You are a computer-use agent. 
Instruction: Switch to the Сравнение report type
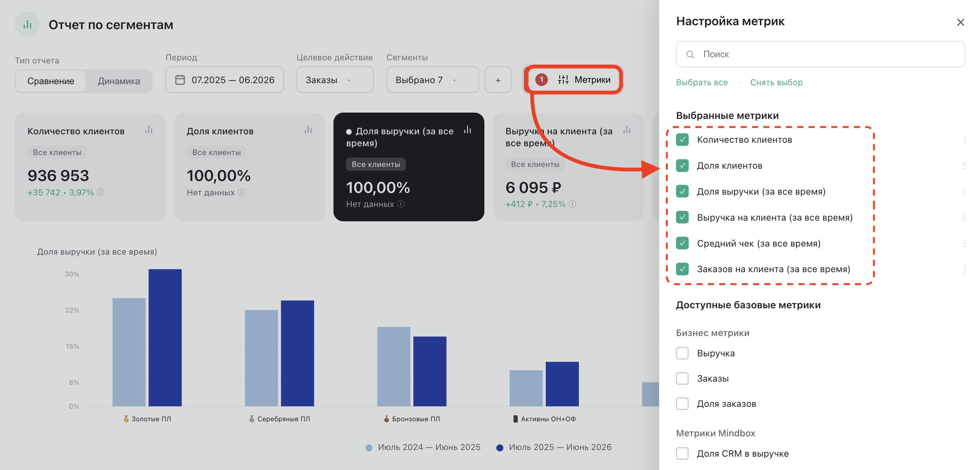[x=51, y=81]
